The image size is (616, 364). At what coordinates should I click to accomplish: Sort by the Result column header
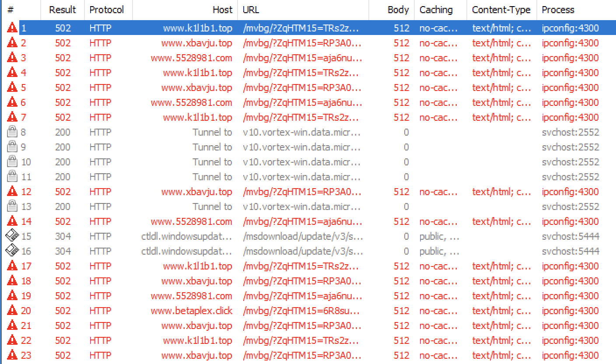pyautogui.click(x=63, y=10)
